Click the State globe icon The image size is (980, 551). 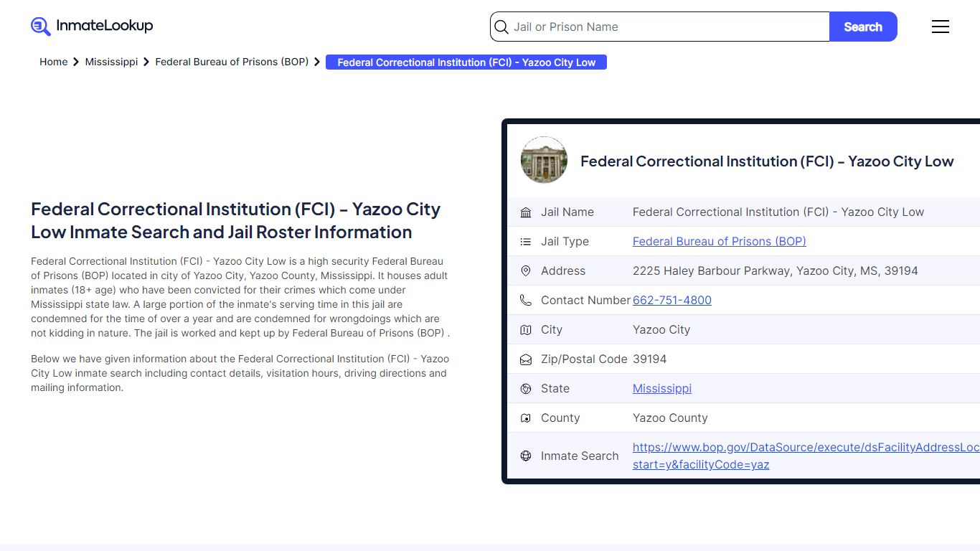point(526,389)
